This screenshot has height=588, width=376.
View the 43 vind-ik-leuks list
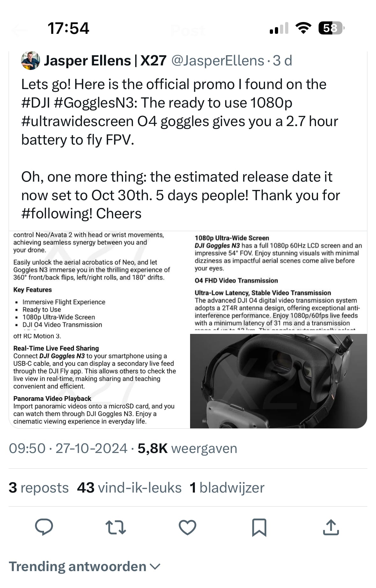tap(129, 487)
